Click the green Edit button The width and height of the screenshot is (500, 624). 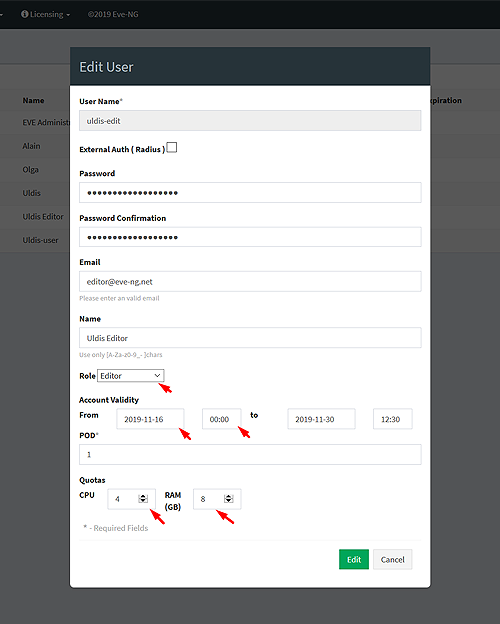[354, 559]
